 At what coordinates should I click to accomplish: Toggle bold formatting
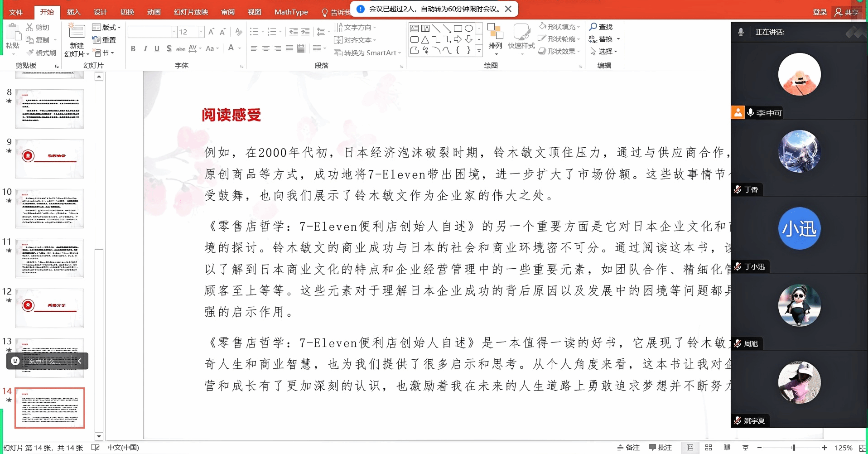point(133,48)
